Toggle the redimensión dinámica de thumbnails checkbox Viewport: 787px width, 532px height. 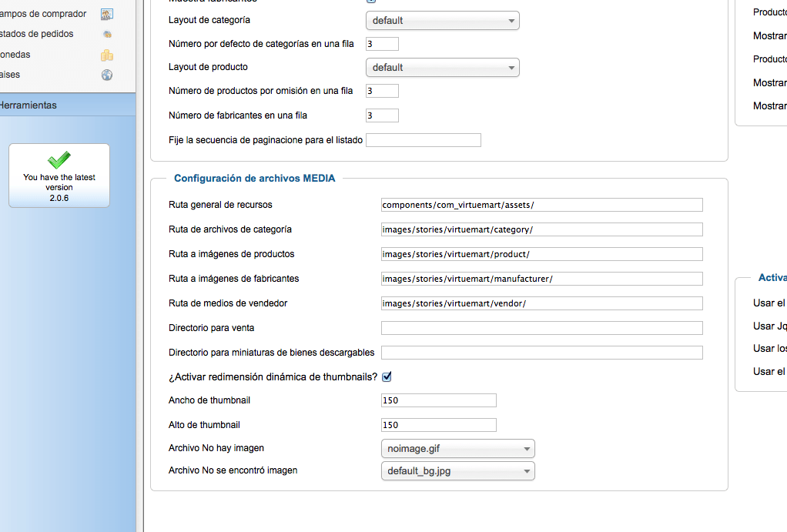(x=387, y=377)
